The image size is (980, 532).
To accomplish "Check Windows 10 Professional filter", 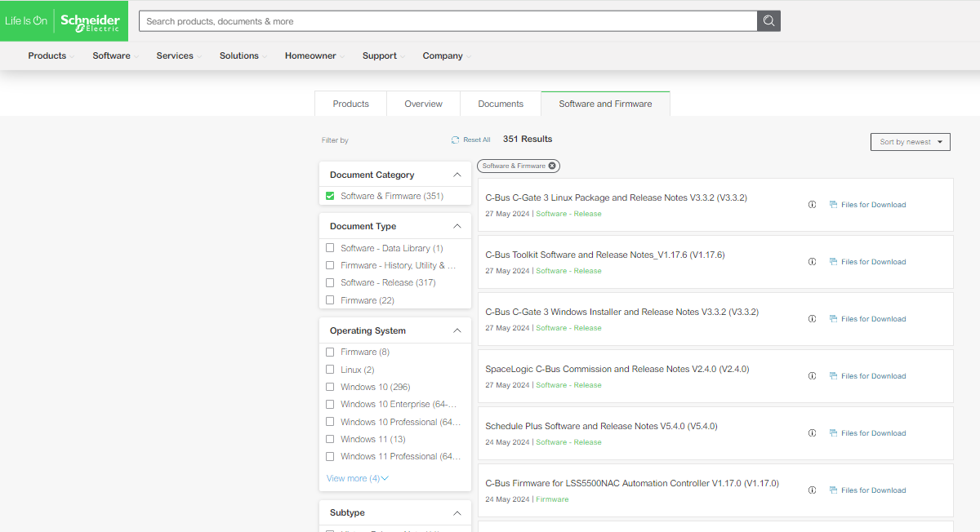I will pos(330,422).
